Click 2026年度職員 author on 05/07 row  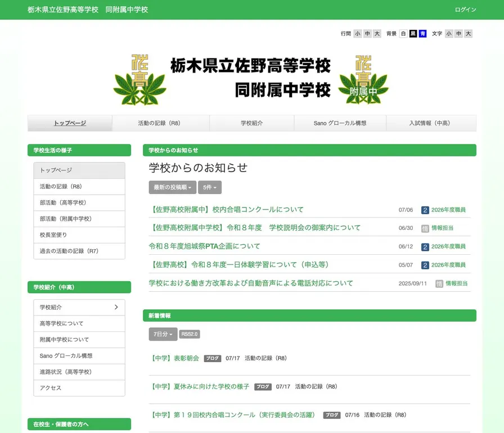448,265
